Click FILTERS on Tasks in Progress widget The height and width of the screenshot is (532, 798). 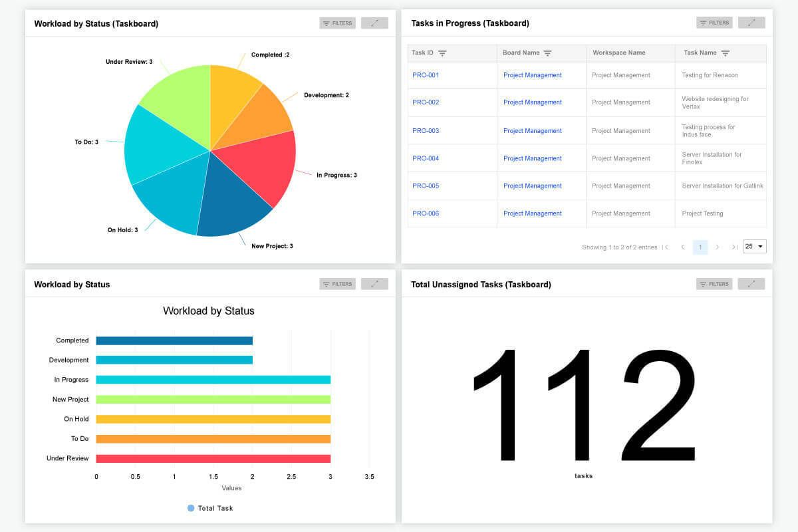pos(714,22)
